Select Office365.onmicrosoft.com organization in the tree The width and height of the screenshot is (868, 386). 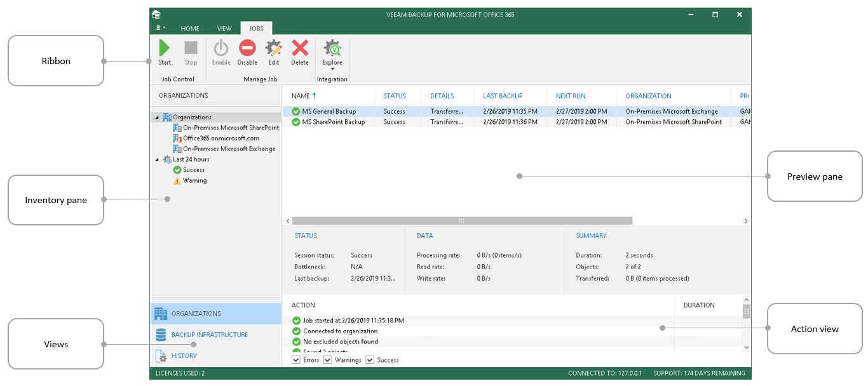[220, 138]
